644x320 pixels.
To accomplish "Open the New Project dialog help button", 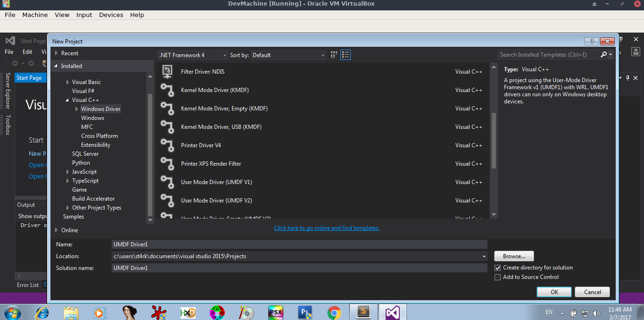I will (591, 41).
